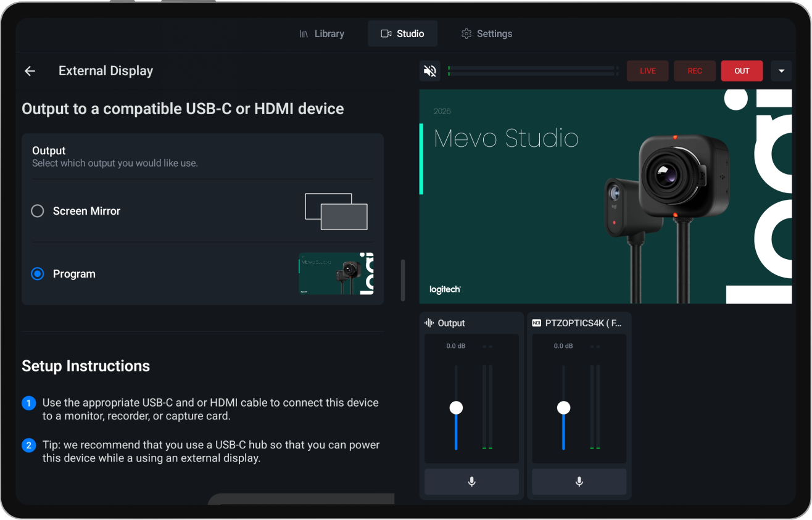812x520 pixels.
Task: Mute the PTZOPTICS4K microphone
Action: click(579, 482)
